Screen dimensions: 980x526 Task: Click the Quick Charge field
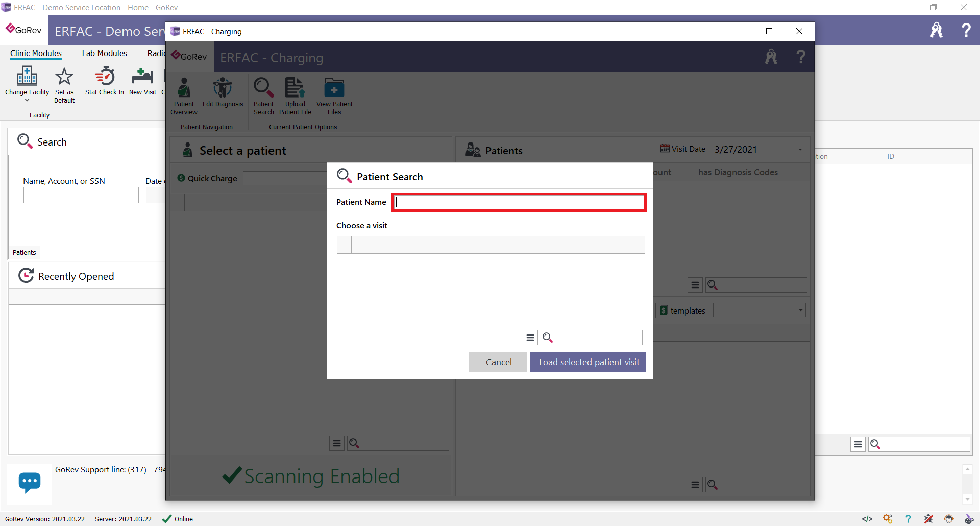click(285, 178)
